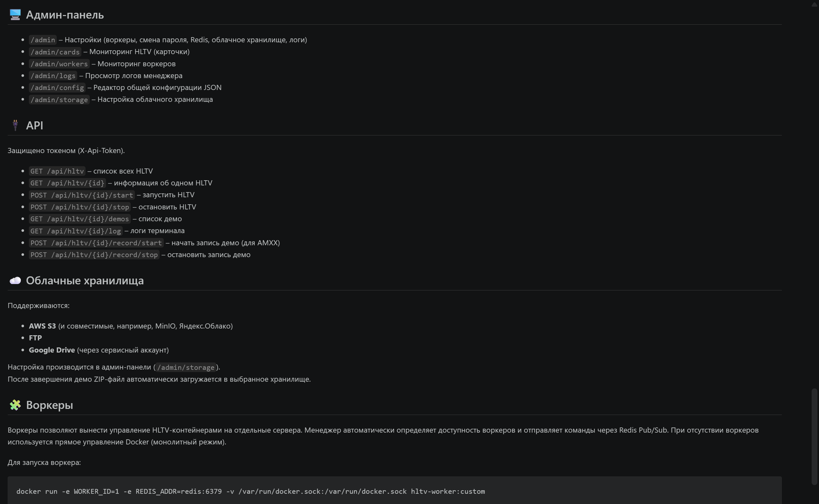Click the GET /api/hltv/{id}/demos endpoint
This screenshot has height=504, width=819.
coord(79,219)
